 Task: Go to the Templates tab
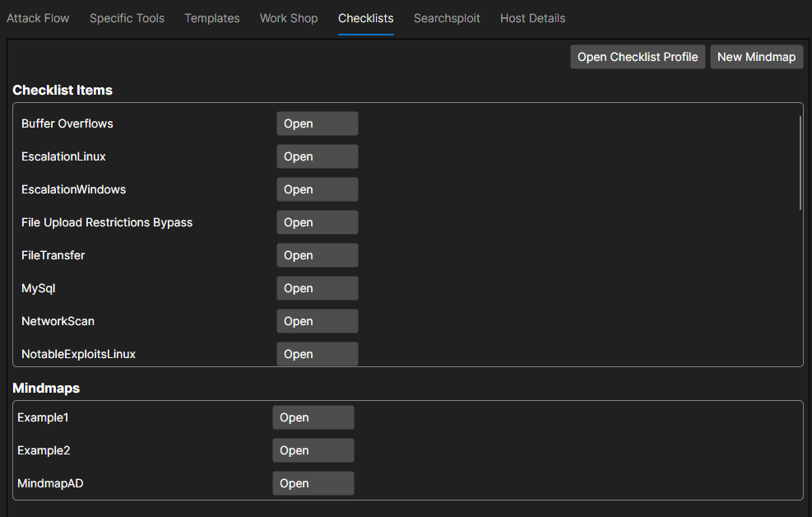[212, 18]
